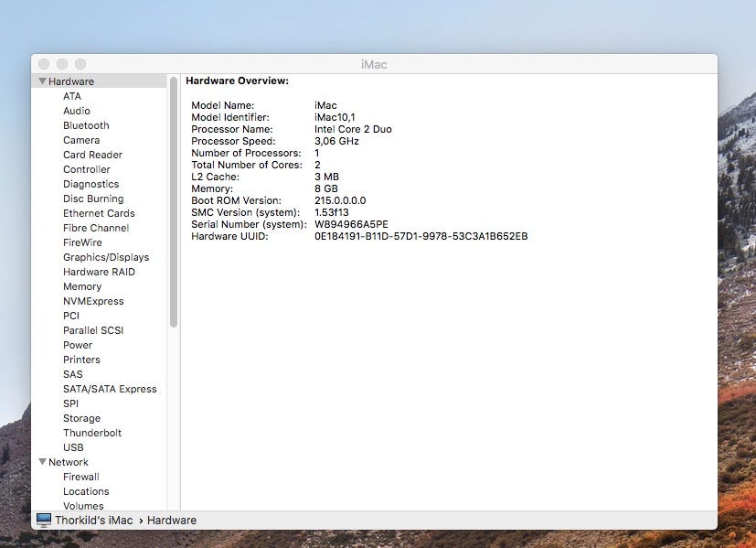Image resolution: width=756 pixels, height=548 pixels.
Task: Show FireWire details
Action: pos(82,242)
